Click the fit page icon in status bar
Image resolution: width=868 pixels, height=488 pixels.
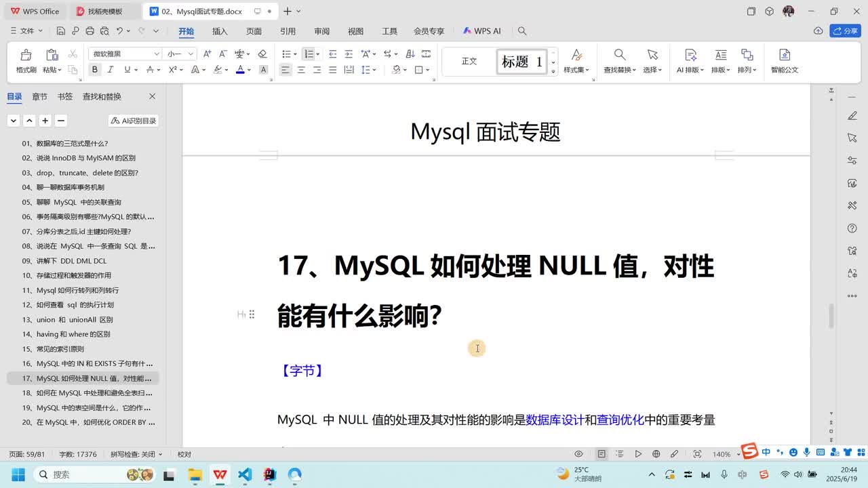[x=697, y=454]
